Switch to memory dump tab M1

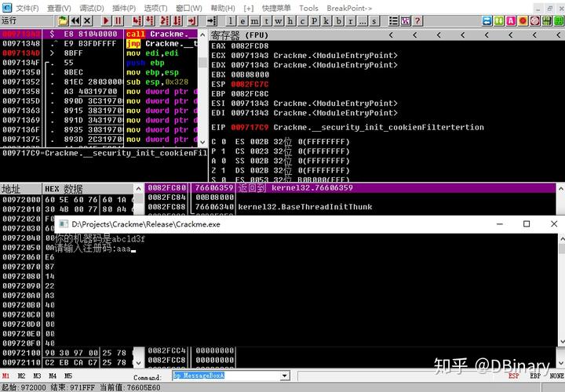pos(5,376)
